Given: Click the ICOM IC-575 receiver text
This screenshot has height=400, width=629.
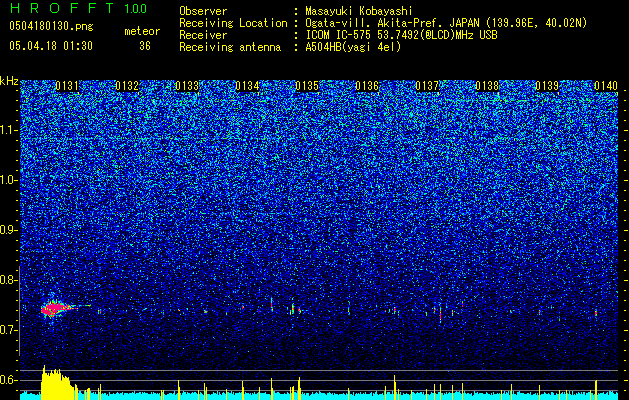Looking at the screenshot, I should point(401,35).
